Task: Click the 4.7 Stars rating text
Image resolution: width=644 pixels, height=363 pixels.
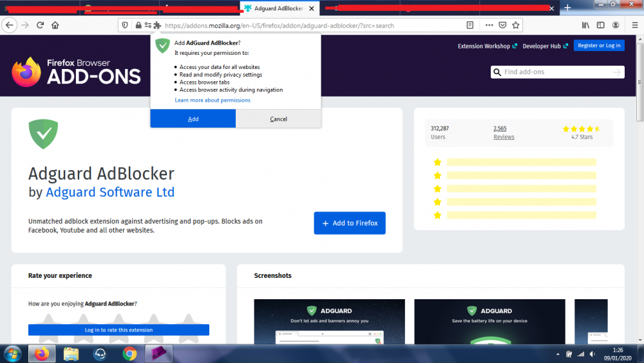Action: 582,137
